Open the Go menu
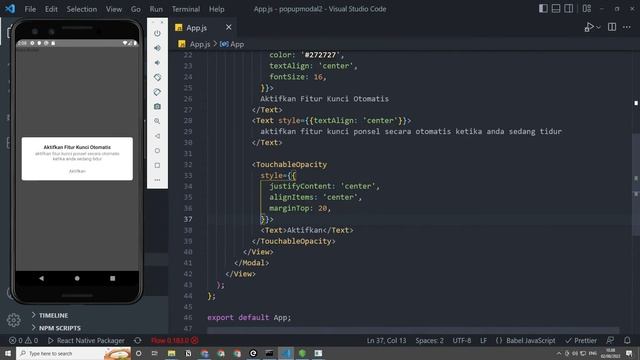Screen dimensions: 640x360 pos(136,9)
